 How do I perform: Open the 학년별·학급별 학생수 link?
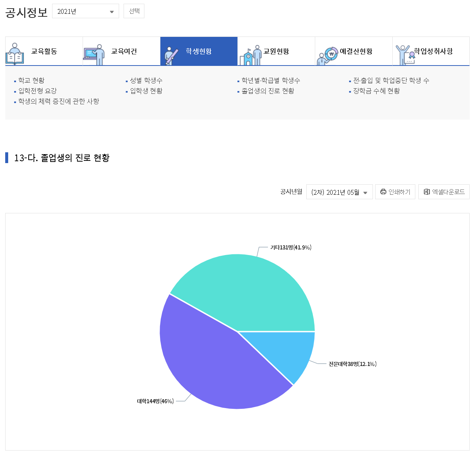click(x=271, y=80)
